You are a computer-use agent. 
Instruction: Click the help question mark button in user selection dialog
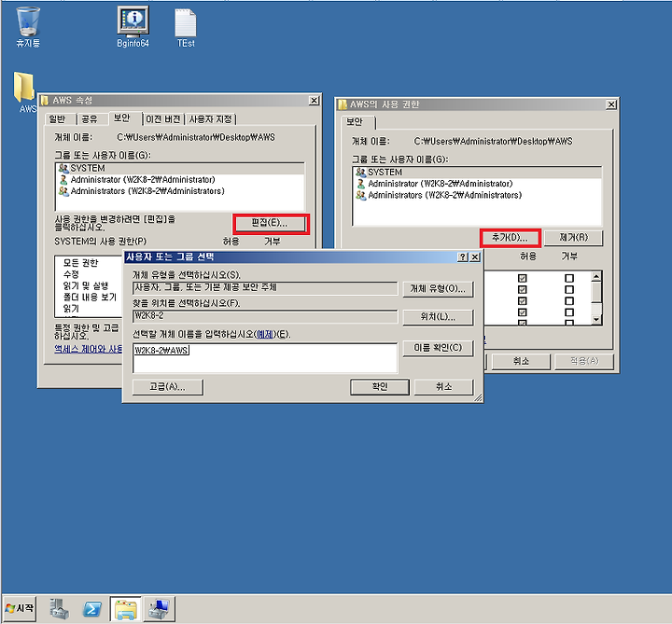(463, 257)
